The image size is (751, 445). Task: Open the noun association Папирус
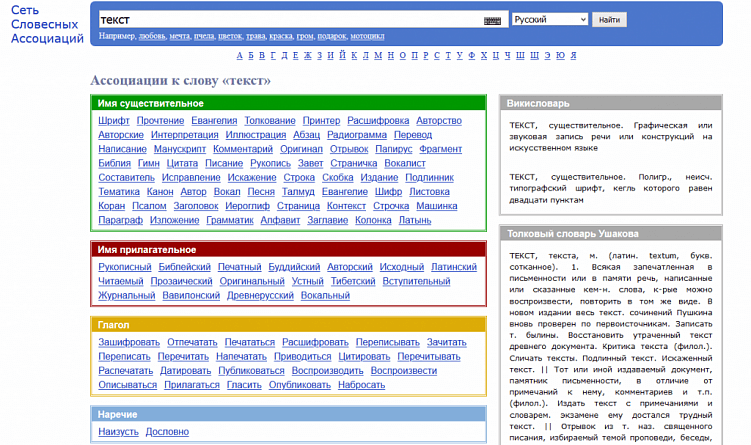click(x=394, y=149)
